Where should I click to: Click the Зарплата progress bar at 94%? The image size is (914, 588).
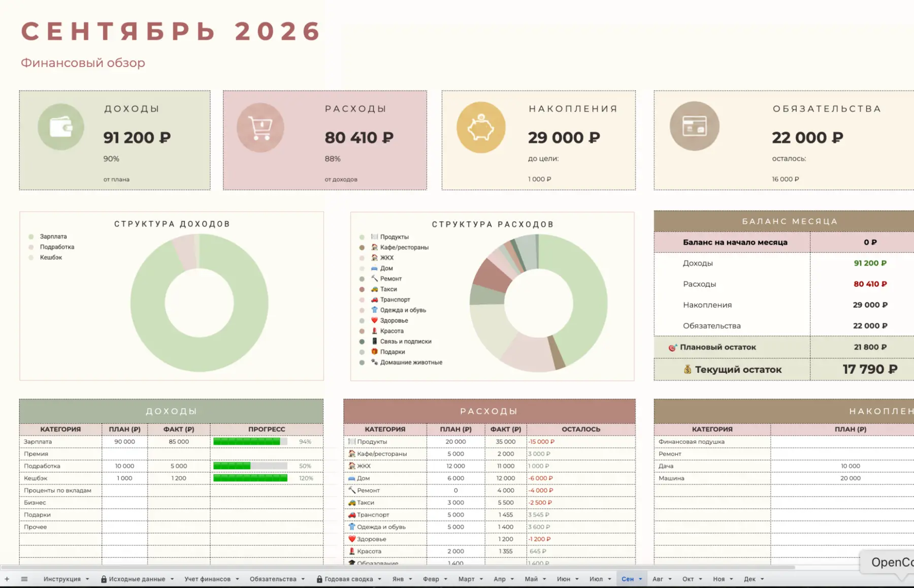[250, 442]
